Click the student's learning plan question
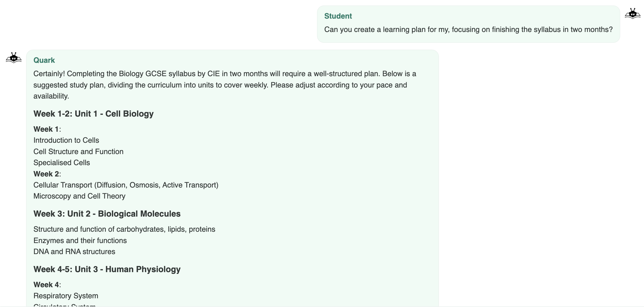Image resolution: width=644 pixels, height=307 pixels. 468,30
